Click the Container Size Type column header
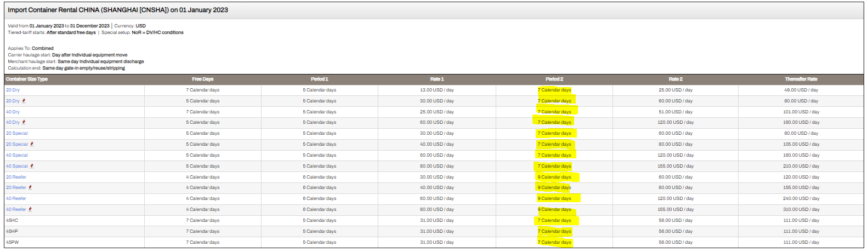 pyautogui.click(x=27, y=79)
